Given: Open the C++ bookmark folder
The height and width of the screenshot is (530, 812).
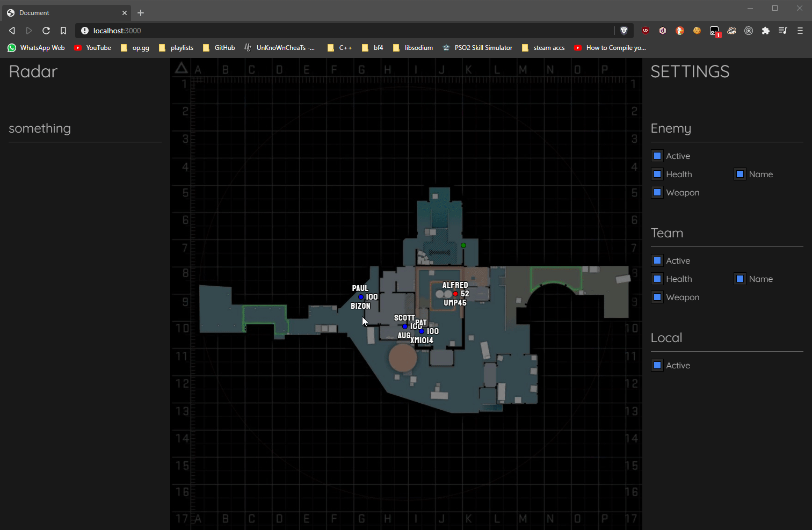Looking at the screenshot, I should tap(339, 48).
